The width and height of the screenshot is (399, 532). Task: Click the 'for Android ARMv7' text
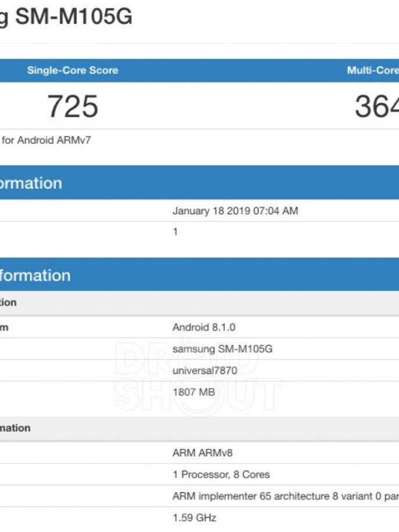pos(46,140)
